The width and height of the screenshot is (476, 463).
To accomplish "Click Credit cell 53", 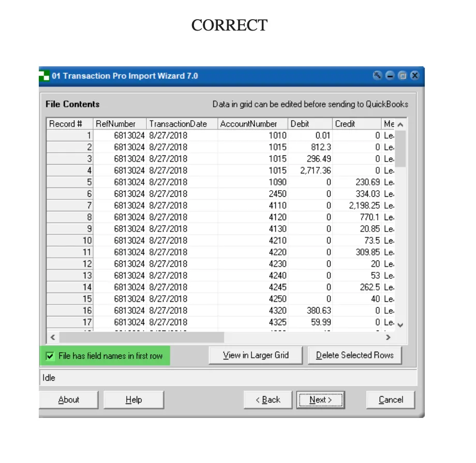I will [x=356, y=275].
